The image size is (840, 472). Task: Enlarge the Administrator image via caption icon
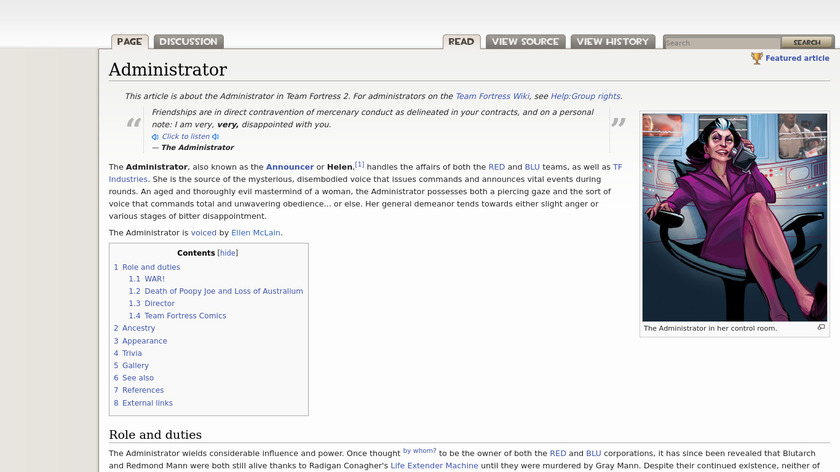coord(821,327)
